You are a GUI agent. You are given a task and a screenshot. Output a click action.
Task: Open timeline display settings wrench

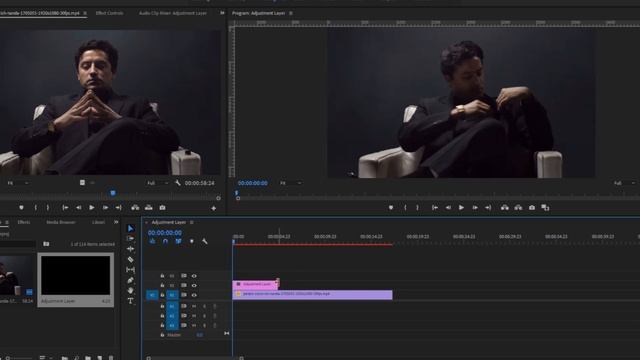pos(205,241)
